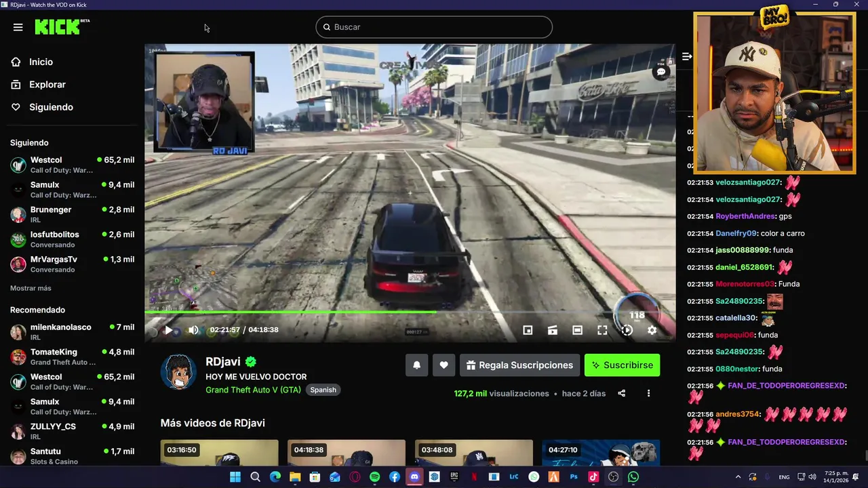Collapse the chat panel arrow
Screen dimensions: 868x488
coord(686,57)
